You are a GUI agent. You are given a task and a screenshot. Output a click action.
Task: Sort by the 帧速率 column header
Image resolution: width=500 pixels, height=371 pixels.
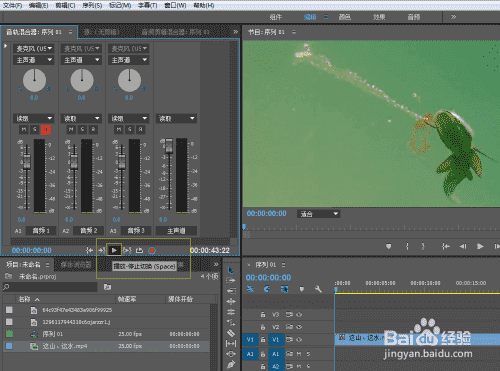pos(127,299)
